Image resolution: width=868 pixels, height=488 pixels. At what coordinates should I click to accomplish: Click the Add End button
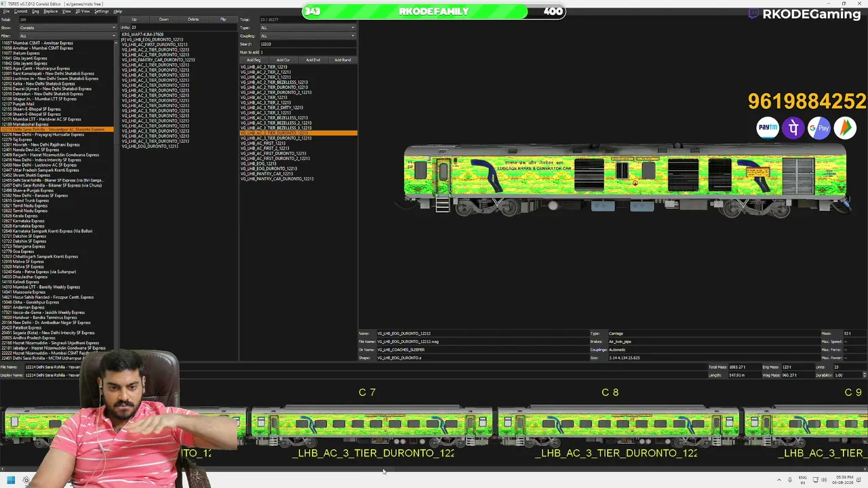pyautogui.click(x=313, y=60)
